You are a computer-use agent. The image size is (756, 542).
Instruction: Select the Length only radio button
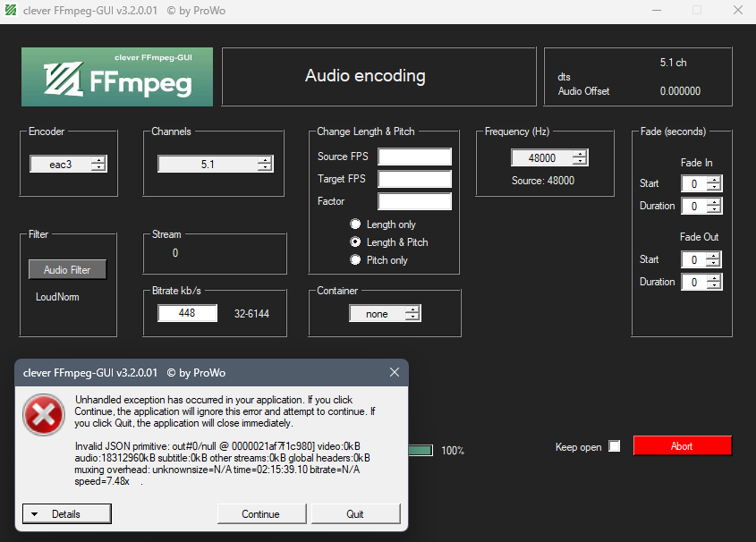pyautogui.click(x=355, y=224)
